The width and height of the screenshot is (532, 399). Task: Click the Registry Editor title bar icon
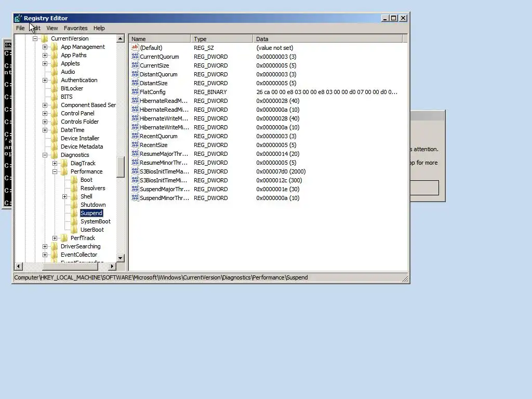click(18, 18)
